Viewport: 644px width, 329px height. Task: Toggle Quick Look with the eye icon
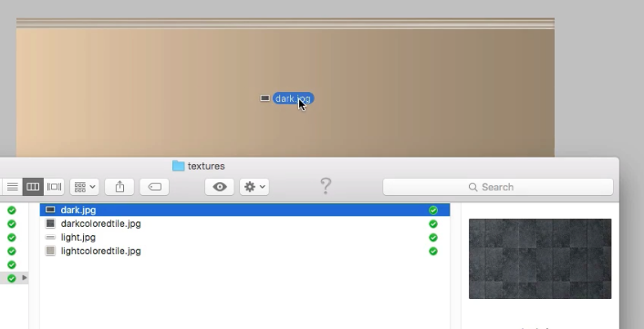[220, 187]
